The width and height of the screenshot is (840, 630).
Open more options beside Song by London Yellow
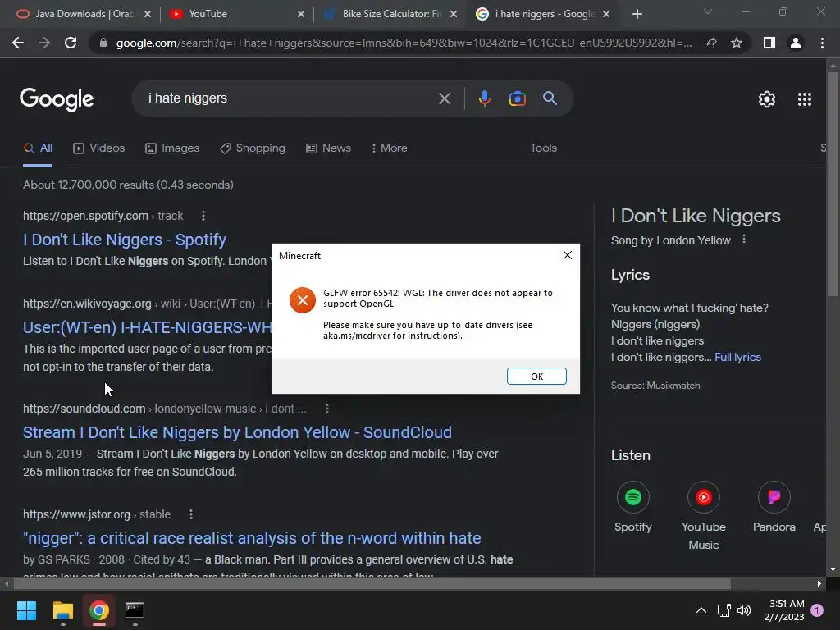(x=743, y=240)
